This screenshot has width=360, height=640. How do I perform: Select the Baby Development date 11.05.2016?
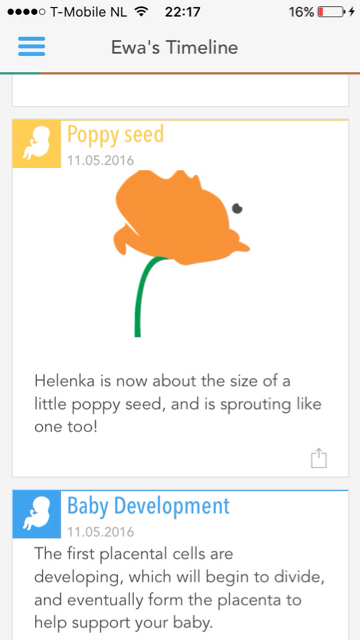click(100, 531)
